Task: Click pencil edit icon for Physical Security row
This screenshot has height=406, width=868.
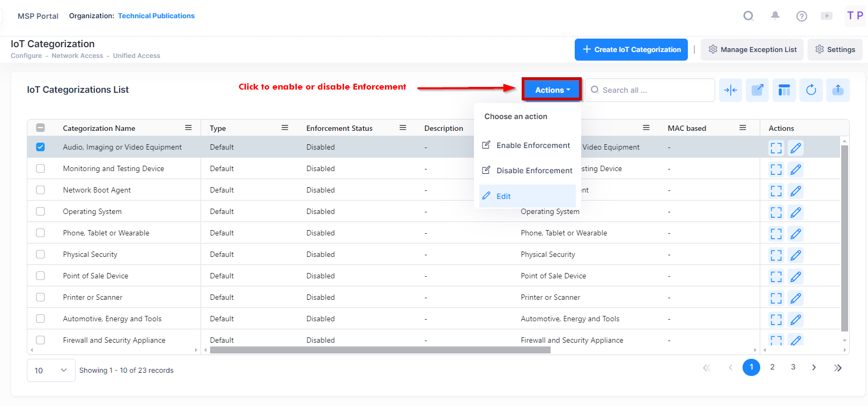Action: [796, 255]
